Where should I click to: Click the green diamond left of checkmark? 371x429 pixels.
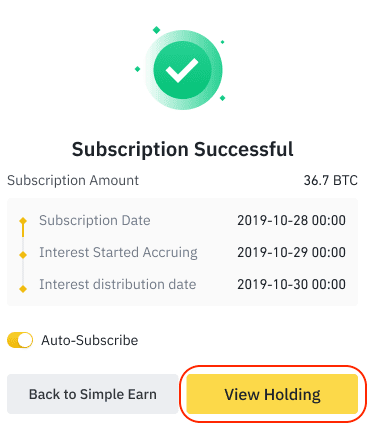[137, 69]
